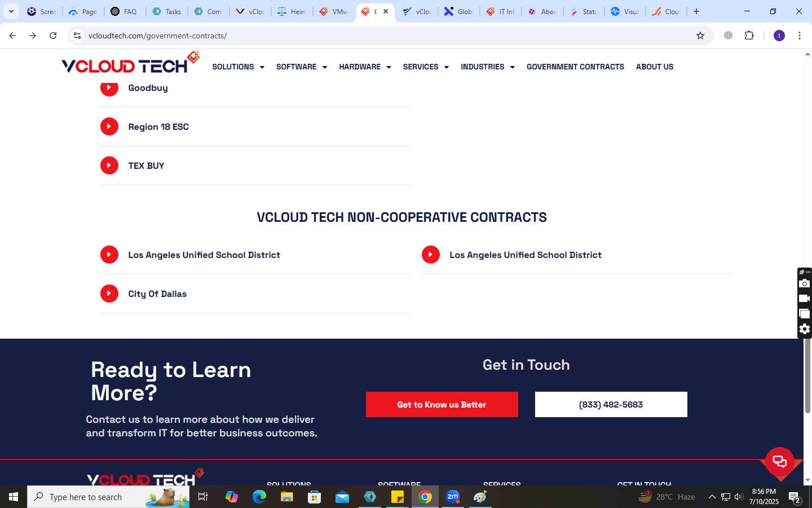812x508 pixels.
Task: Open GOVERNMENT CONTRACTS nav item
Action: click(575, 67)
